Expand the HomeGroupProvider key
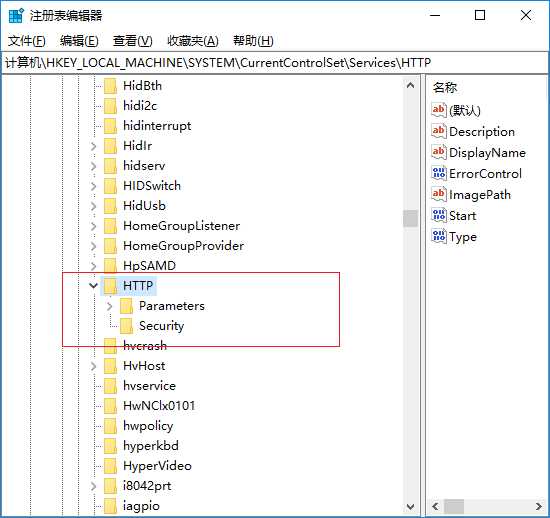550x518 pixels. click(x=94, y=246)
